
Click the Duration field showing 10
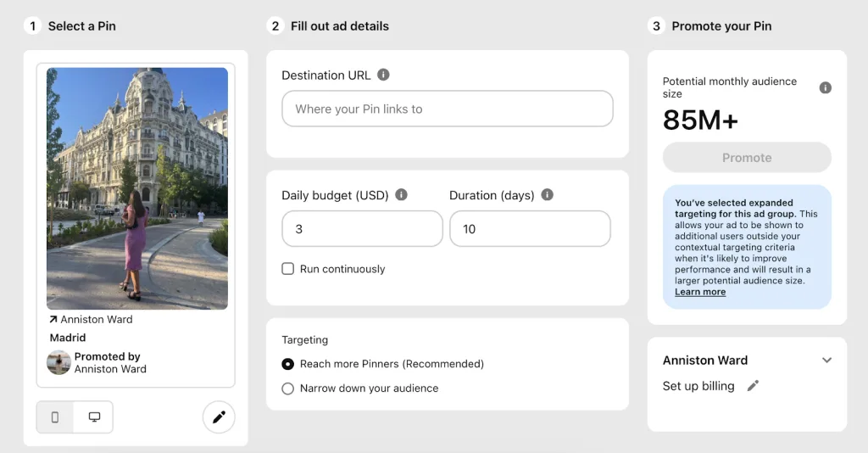530,229
